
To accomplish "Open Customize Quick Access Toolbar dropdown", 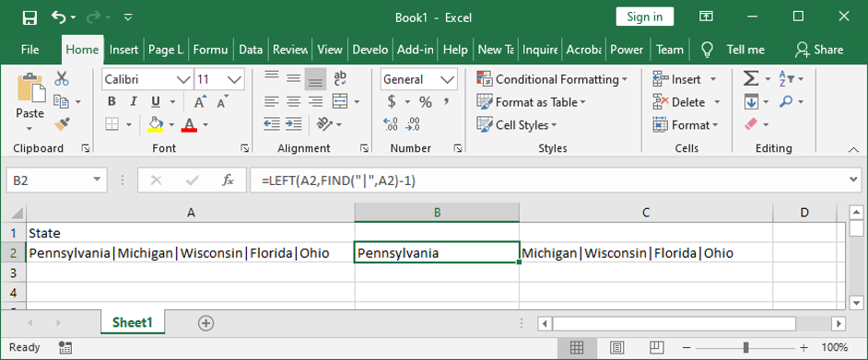I will pyautogui.click(x=128, y=17).
